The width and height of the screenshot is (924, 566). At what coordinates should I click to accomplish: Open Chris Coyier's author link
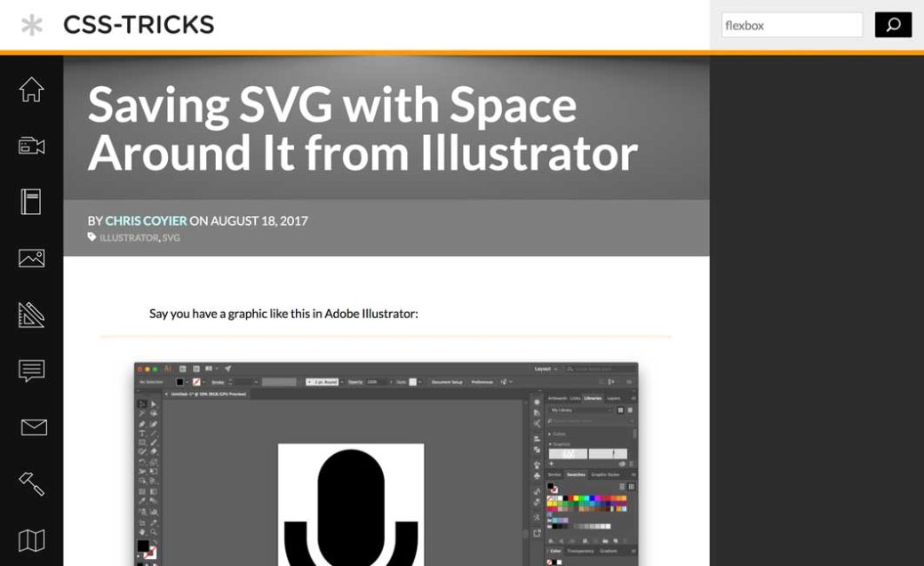click(146, 220)
